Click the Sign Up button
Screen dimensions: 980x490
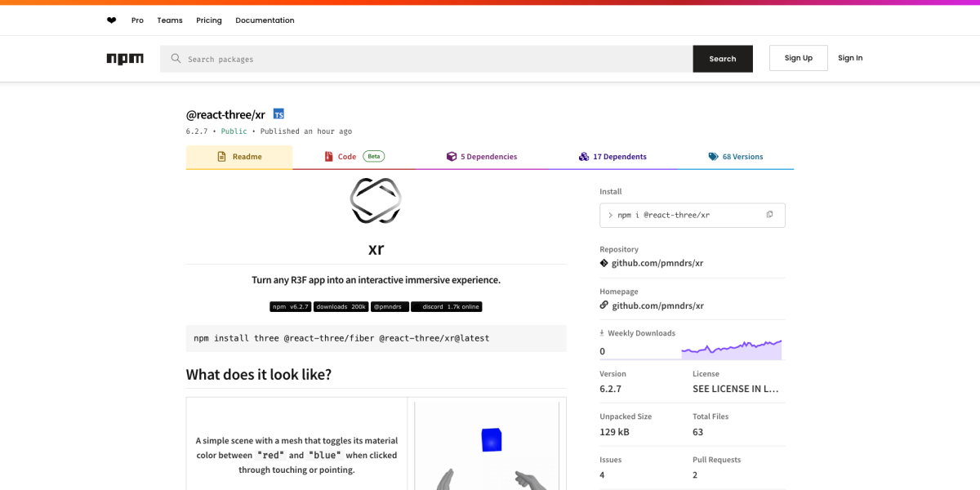pyautogui.click(x=798, y=58)
